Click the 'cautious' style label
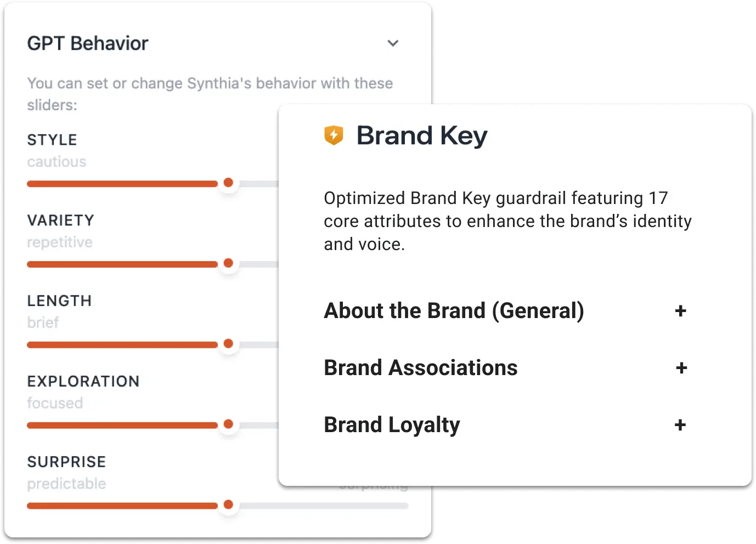756x544 pixels. pyautogui.click(x=57, y=162)
